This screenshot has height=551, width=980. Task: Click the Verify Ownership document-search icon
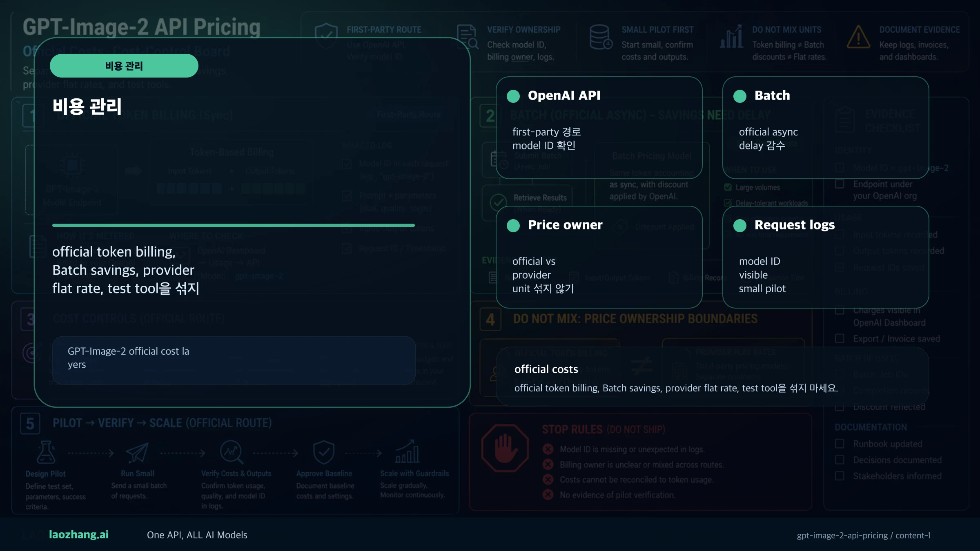[x=467, y=37]
